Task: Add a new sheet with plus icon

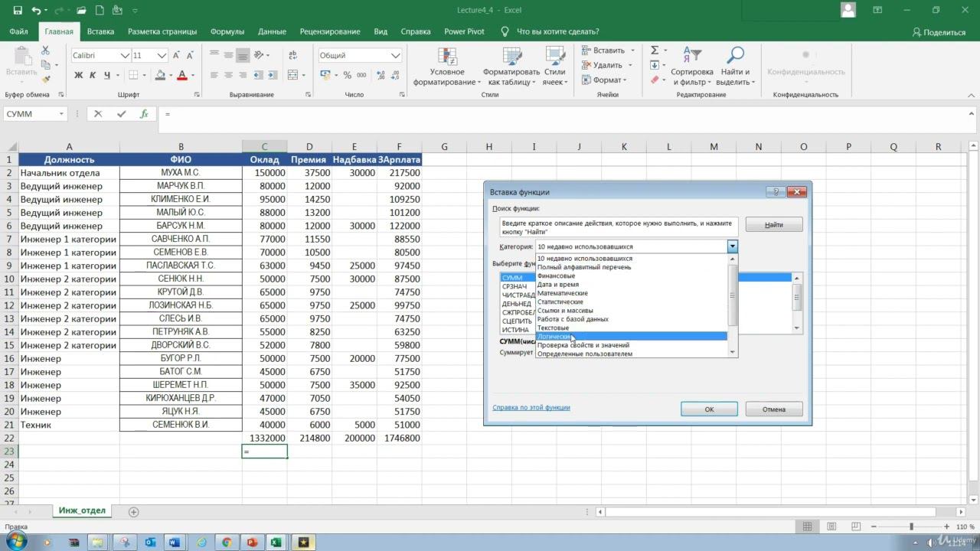Action: (x=134, y=511)
